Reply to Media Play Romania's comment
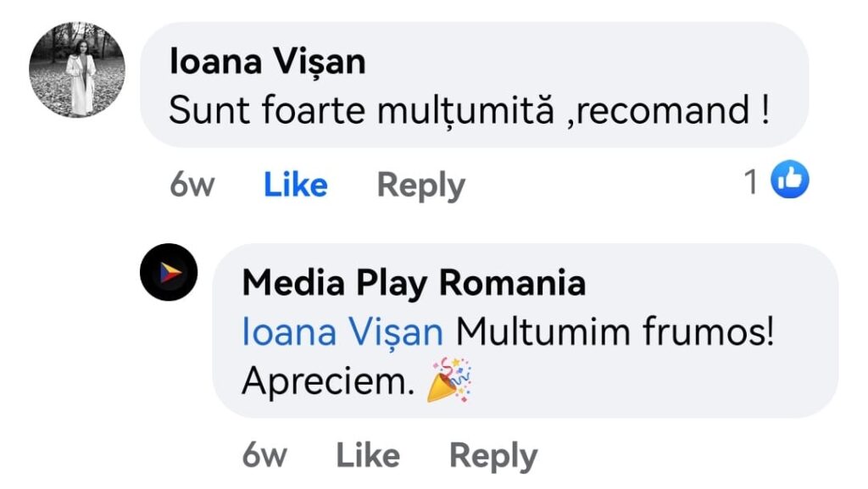The width and height of the screenshot is (868, 489). point(492,456)
